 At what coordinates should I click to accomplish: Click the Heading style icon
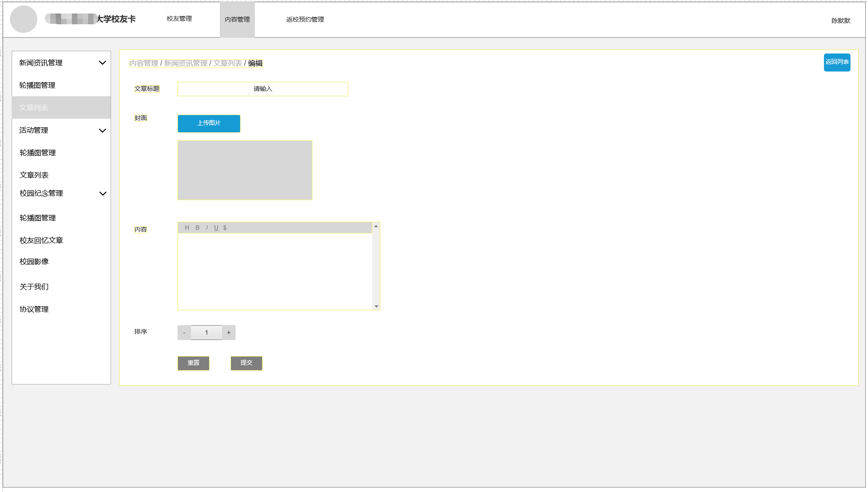click(x=187, y=227)
